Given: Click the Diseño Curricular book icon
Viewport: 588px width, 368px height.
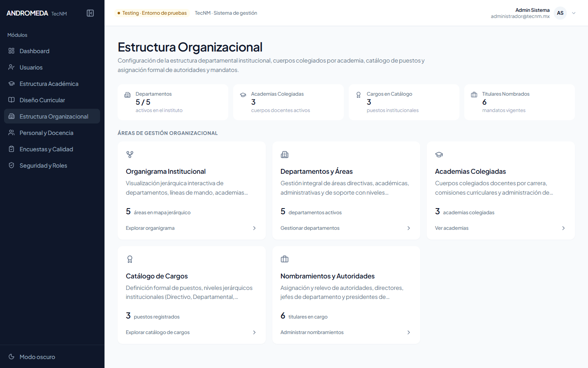Looking at the screenshot, I should pos(11,100).
